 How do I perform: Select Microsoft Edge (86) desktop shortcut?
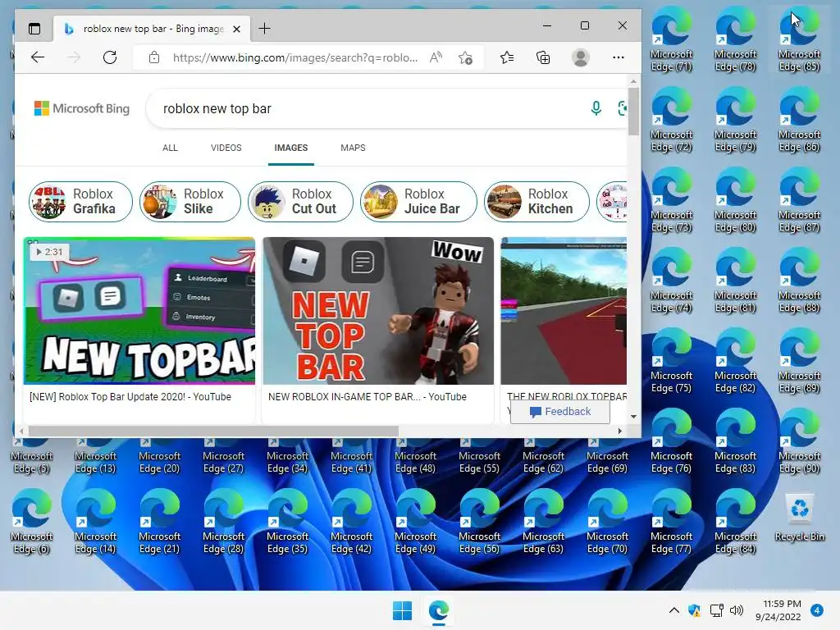tap(799, 120)
